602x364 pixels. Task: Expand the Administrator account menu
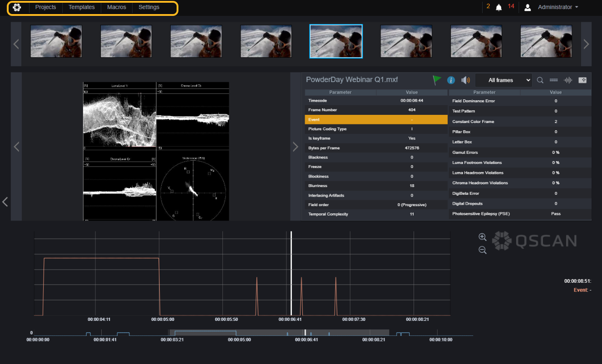pos(558,7)
